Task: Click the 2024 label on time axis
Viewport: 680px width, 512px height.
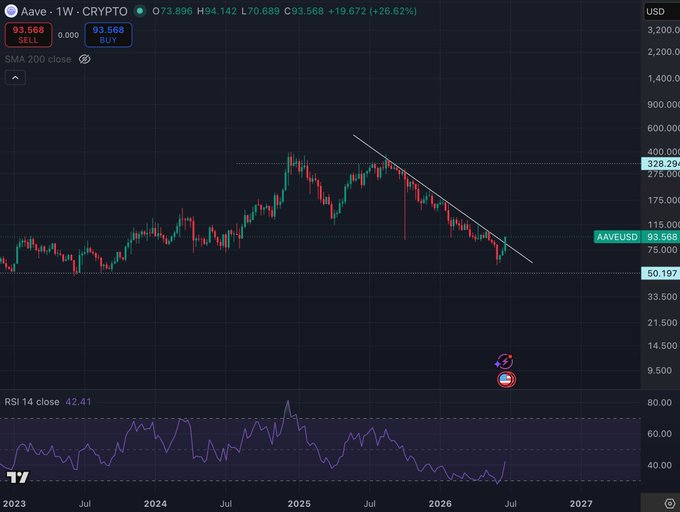Action: [x=155, y=504]
